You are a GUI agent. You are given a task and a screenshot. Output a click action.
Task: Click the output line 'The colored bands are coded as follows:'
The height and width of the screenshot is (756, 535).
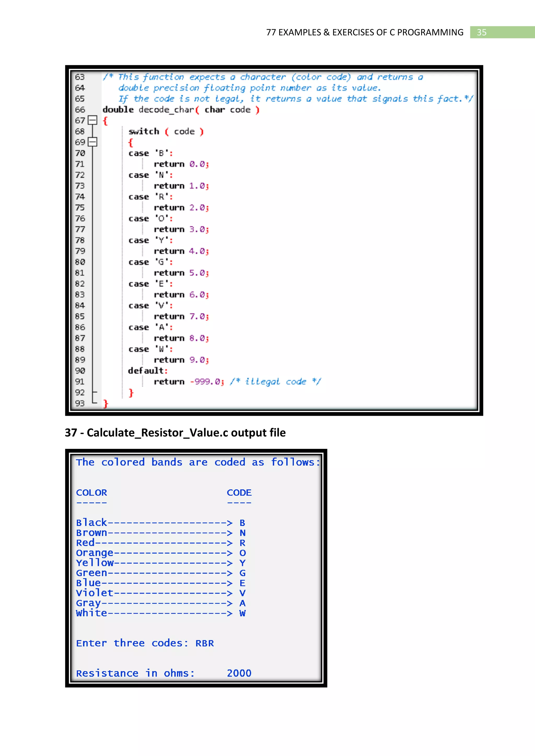click(198, 462)
